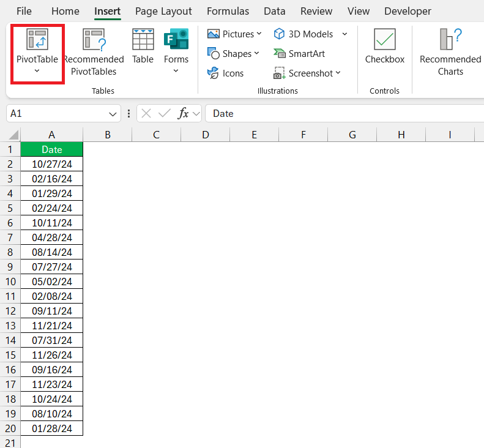Viewport: 484px width, 448px height.
Task: Select cell with 05/02/24
Action: [52, 282]
